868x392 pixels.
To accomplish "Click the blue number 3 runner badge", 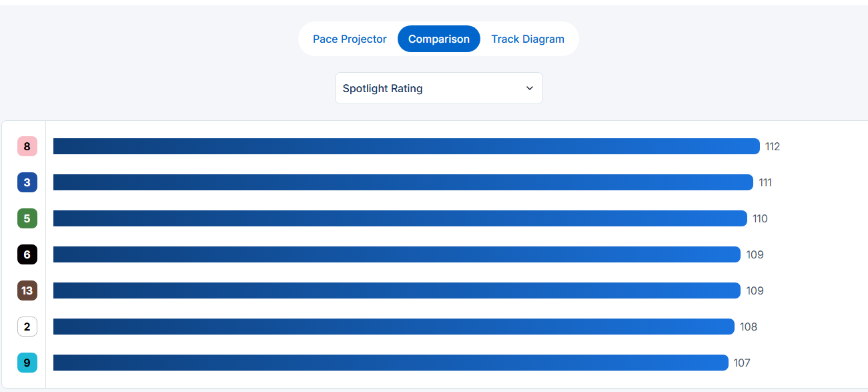I will point(27,182).
